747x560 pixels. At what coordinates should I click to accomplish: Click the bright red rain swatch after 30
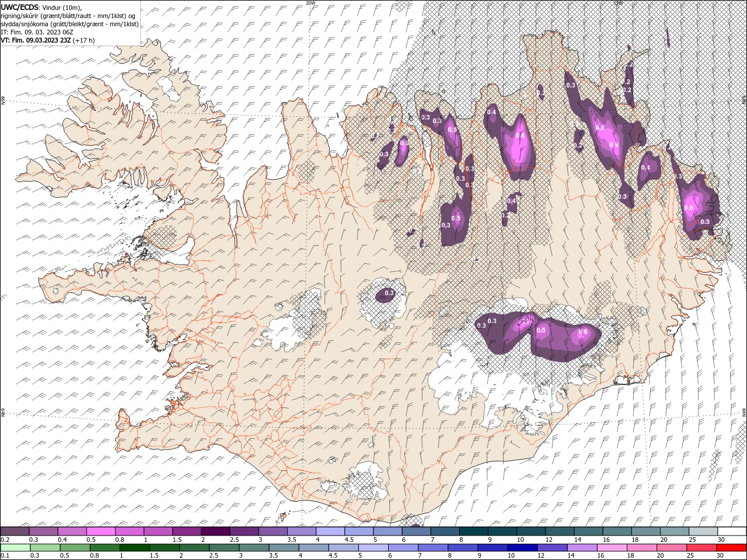[x=732, y=548]
